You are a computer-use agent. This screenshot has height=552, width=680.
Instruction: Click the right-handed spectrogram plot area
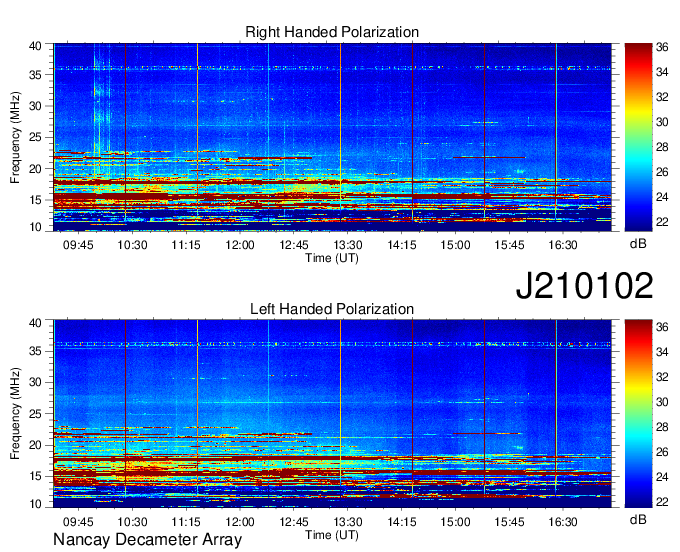(332, 137)
